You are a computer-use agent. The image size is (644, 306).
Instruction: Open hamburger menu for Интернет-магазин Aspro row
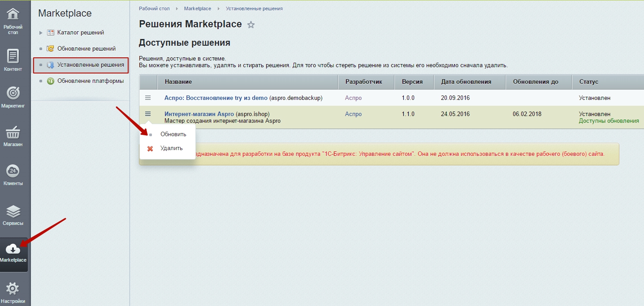(148, 114)
